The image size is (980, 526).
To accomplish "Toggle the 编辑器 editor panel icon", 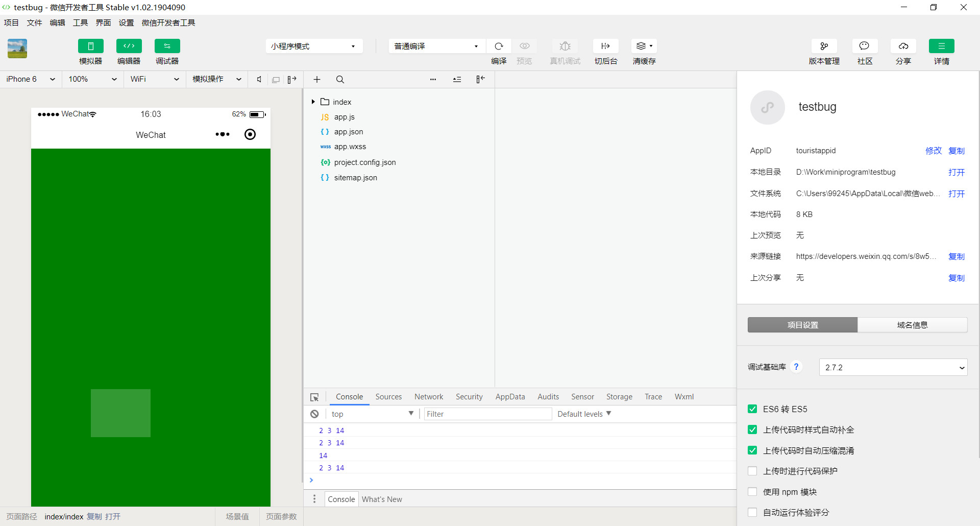I will pyautogui.click(x=129, y=46).
